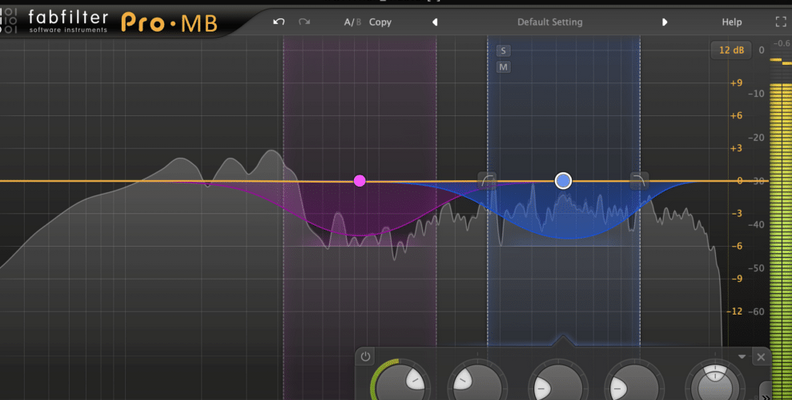Toggle Solo on the blue band
The height and width of the screenshot is (400, 792).
(x=503, y=50)
